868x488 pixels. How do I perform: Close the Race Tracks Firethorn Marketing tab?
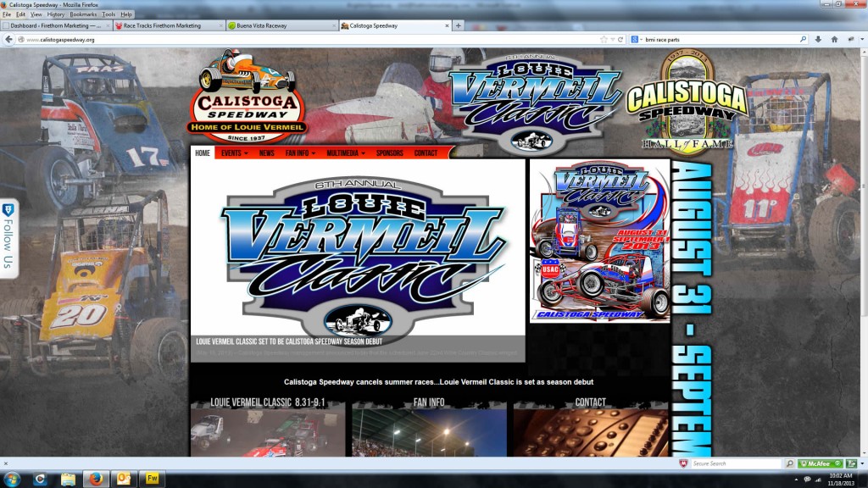coord(221,25)
